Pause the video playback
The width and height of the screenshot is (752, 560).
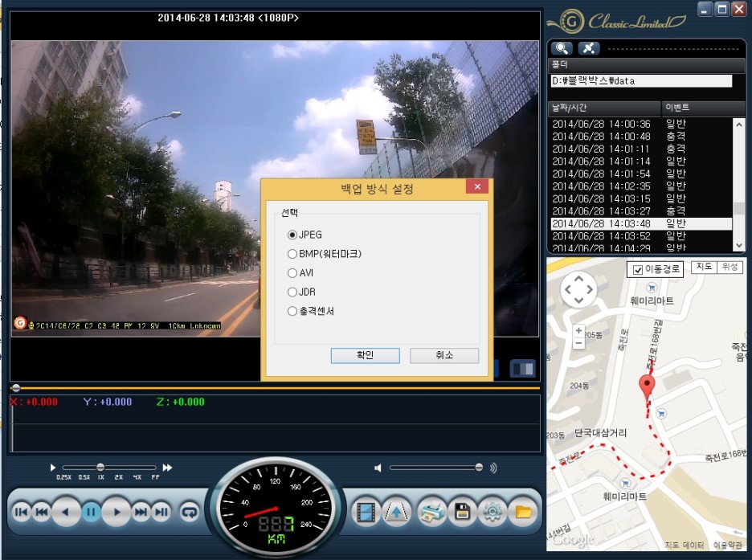(91, 511)
